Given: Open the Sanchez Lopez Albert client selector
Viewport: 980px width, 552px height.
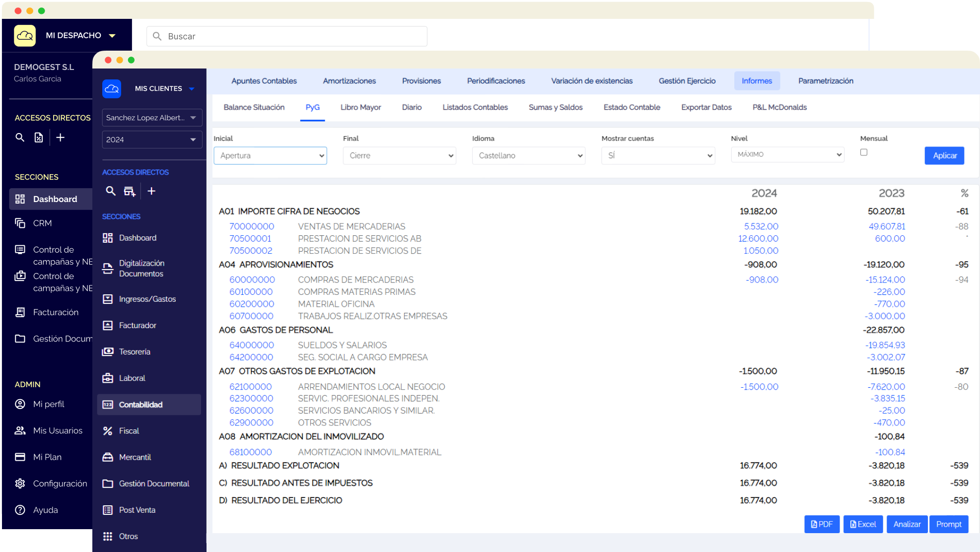Looking at the screenshot, I should [152, 118].
